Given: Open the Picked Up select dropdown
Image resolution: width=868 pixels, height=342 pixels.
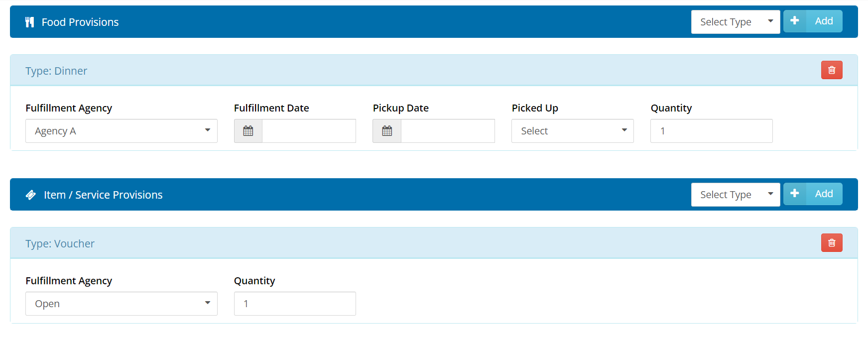Looking at the screenshot, I should pyautogui.click(x=572, y=131).
